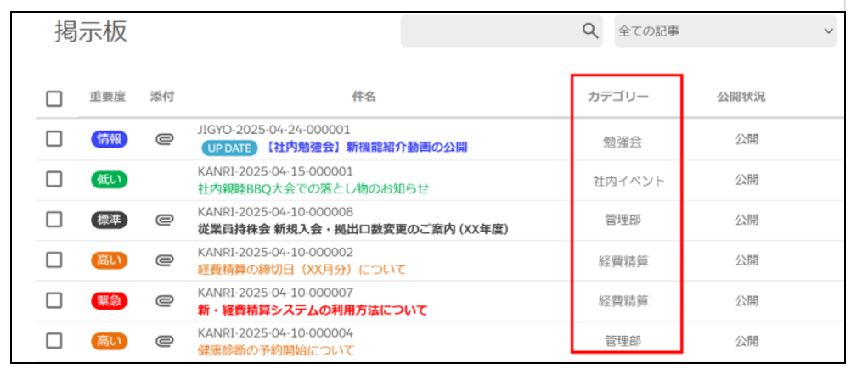The image size is (868, 380).
Task: Open 従業員持株会 新規入会 article
Action: [353, 229]
